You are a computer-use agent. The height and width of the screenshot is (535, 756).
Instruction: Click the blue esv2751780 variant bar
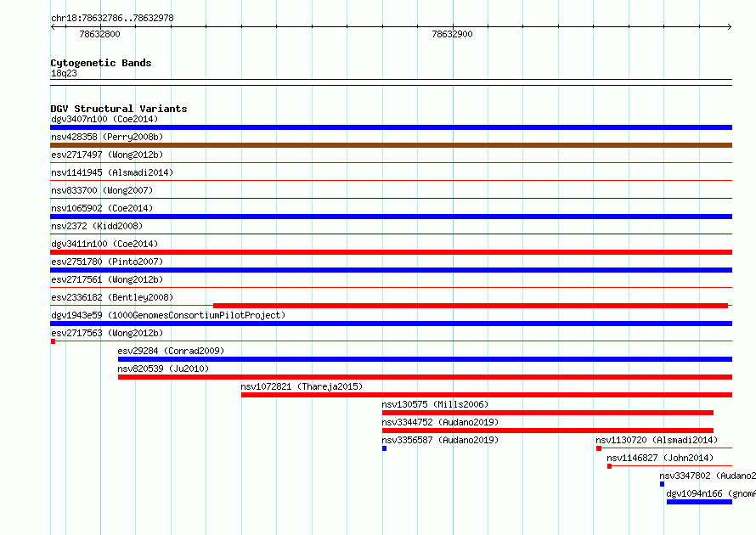[x=391, y=270]
